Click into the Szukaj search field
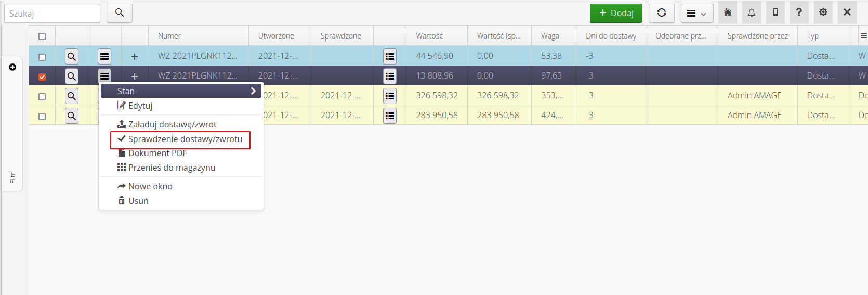The width and height of the screenshot is (868, 295). tap(52, 14)
